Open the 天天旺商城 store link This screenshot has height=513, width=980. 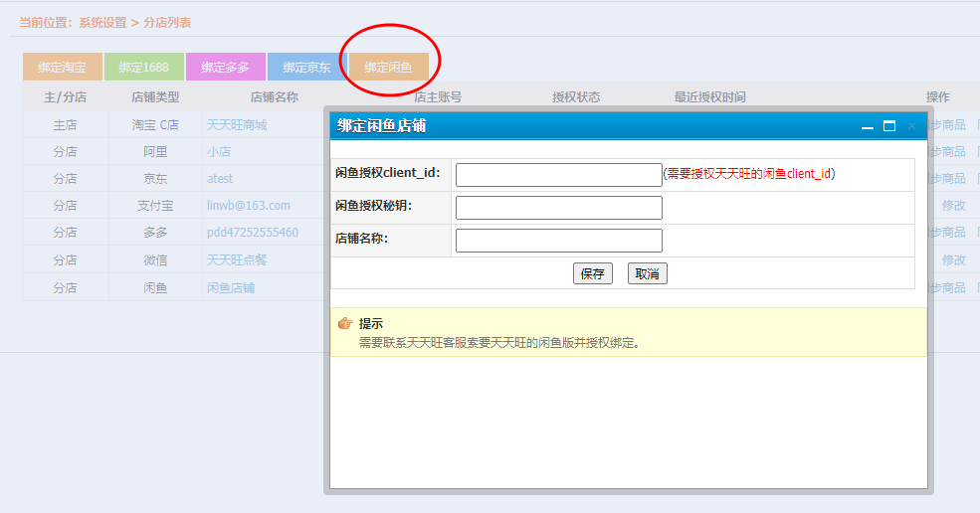(x=237, y=125)
